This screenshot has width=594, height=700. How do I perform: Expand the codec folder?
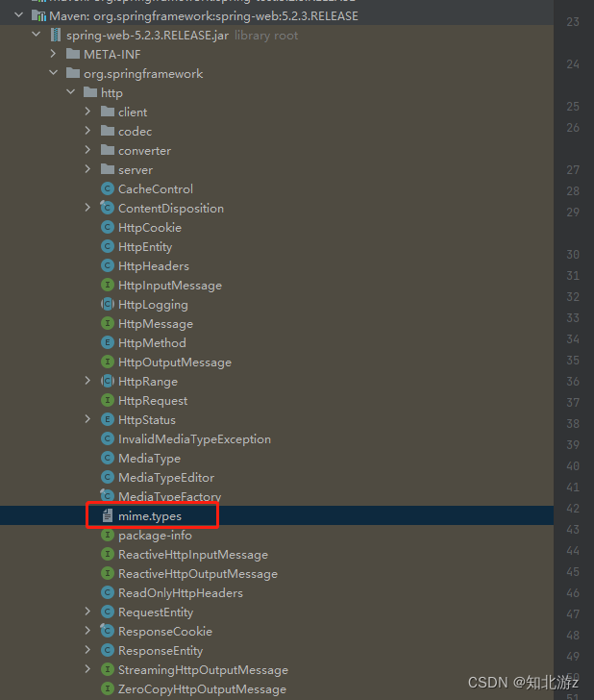[x=87, y=131]
